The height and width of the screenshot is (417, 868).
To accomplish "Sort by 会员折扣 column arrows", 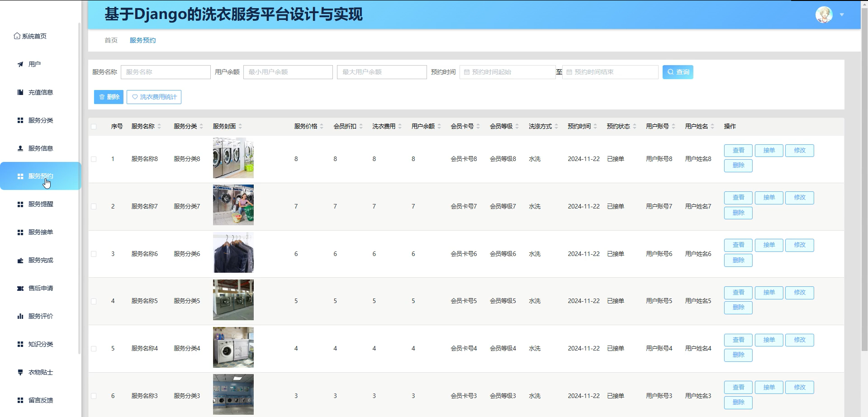I will pos(361,127).
